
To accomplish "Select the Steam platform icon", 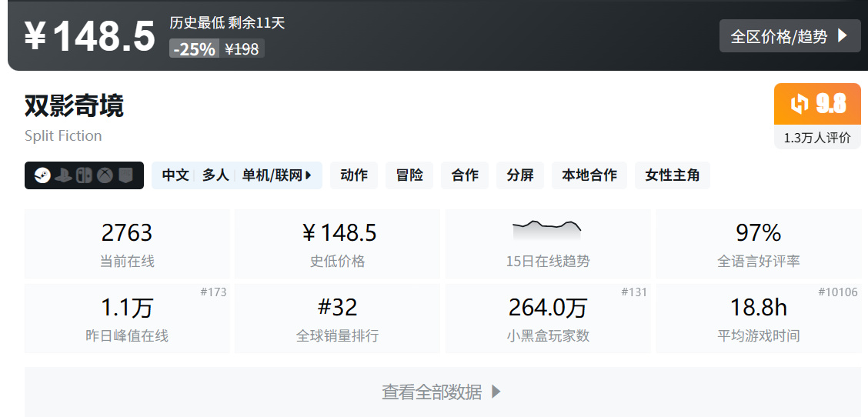I will point(42,175).
